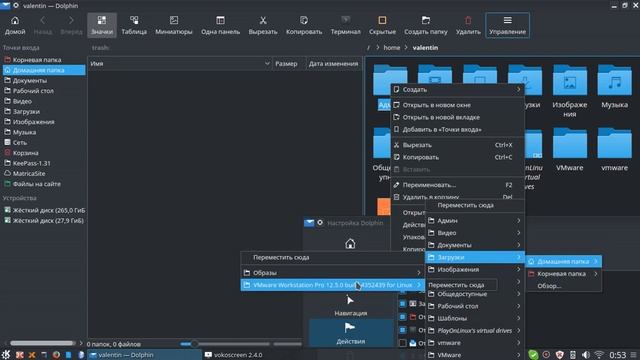Viewport: 640px width, 360px height.
Task: Click the Вырезать scissors toolbar icon
Action: pyautogui.click(x=263, y=25)
